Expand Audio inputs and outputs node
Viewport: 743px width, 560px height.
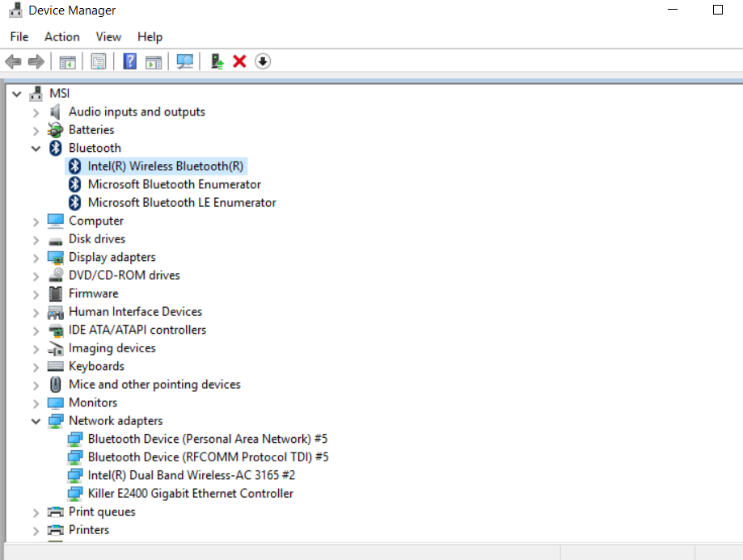[36, 112]
